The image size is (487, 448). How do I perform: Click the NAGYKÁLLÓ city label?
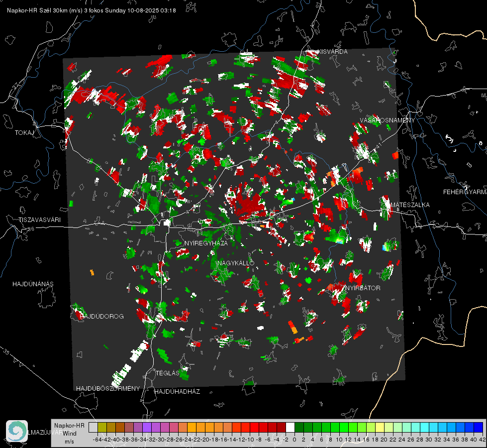[x=236, y=263]
